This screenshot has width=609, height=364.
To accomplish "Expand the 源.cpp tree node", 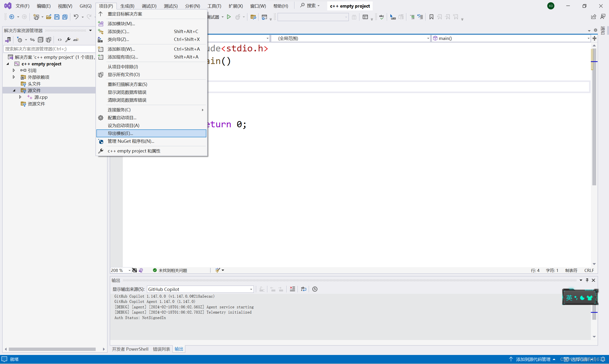I will click(20, 97).
